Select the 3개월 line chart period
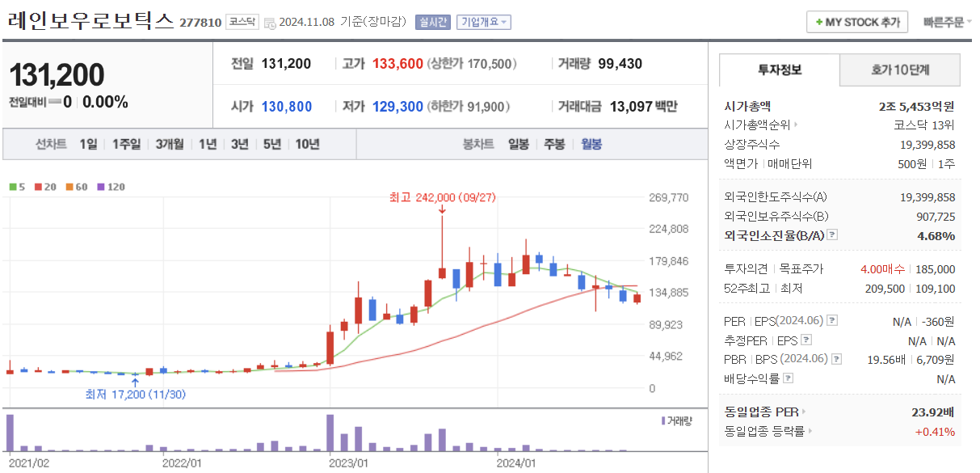 coord(170,145)
